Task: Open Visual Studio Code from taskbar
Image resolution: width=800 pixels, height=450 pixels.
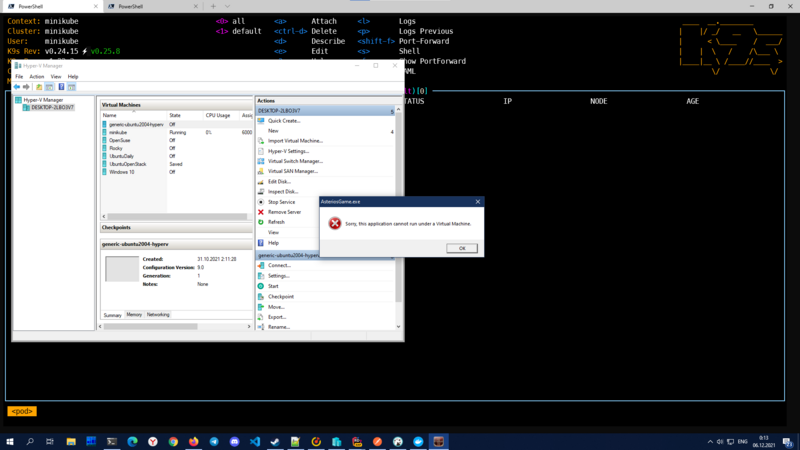Action: click(255, 442)
